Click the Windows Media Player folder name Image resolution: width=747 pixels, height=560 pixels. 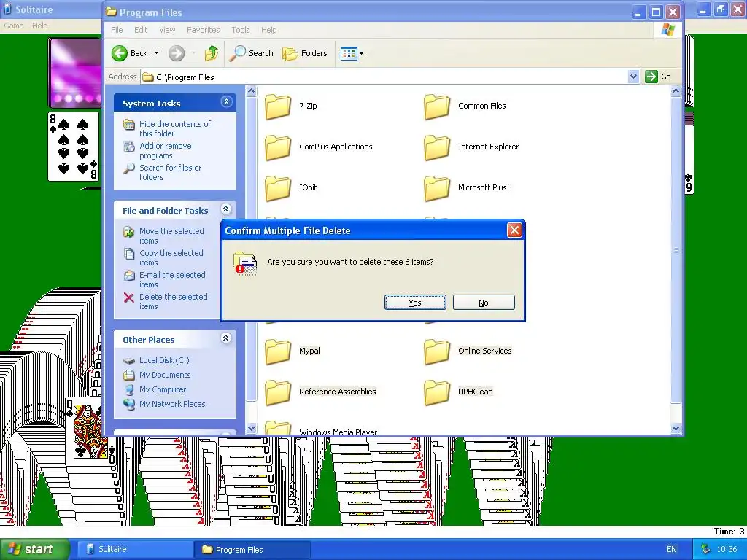tap(338, 432)
